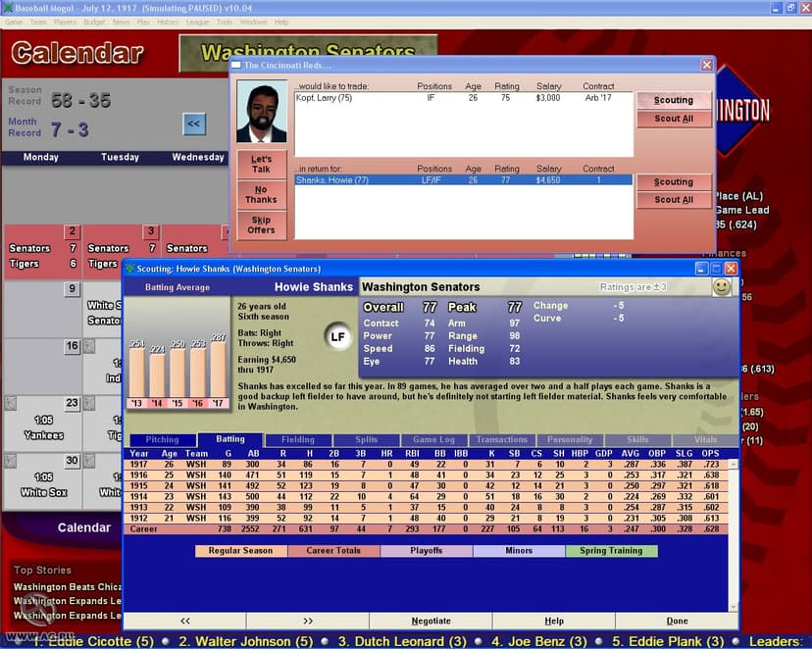The width and height of the screenshot is (812, 649).
Task: Click Help in the scouting window
Action: click(x=554, y=621)
